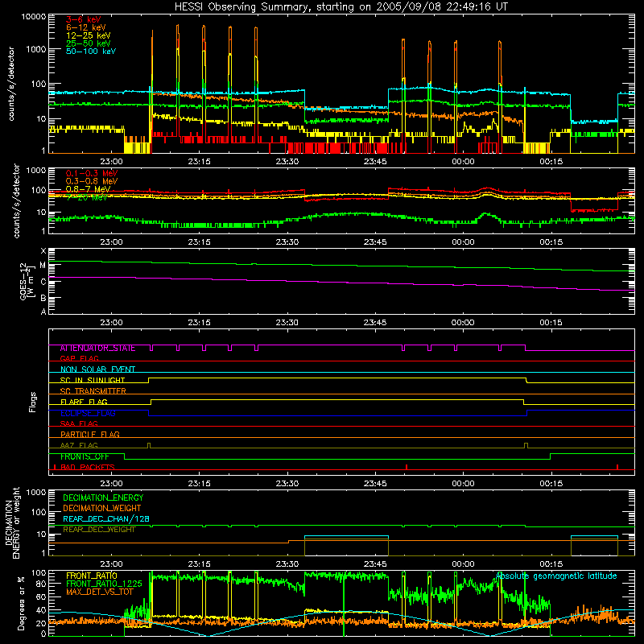Click the M class label on GOES axis
Screen dimensions: 644x644
[43, 266]
